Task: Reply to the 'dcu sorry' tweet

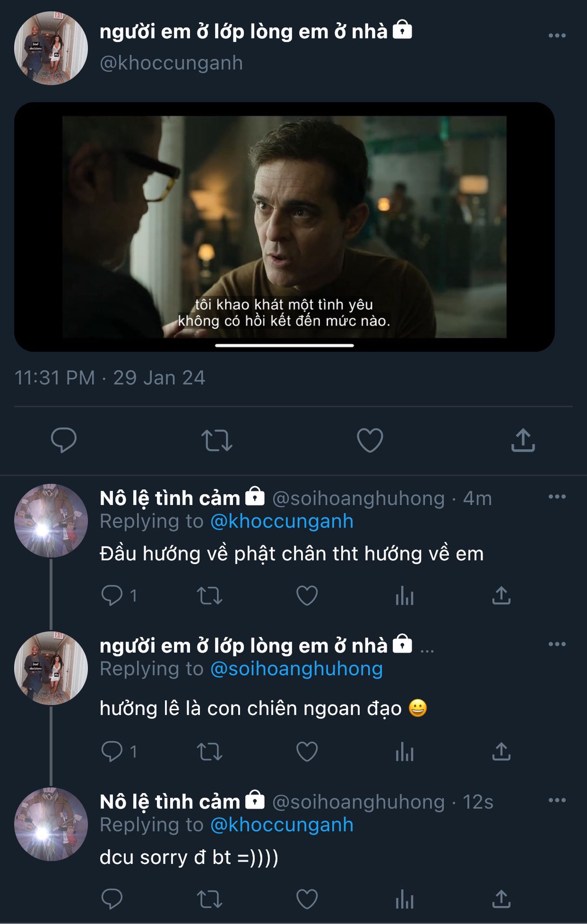Action: (x=112, y=899)
